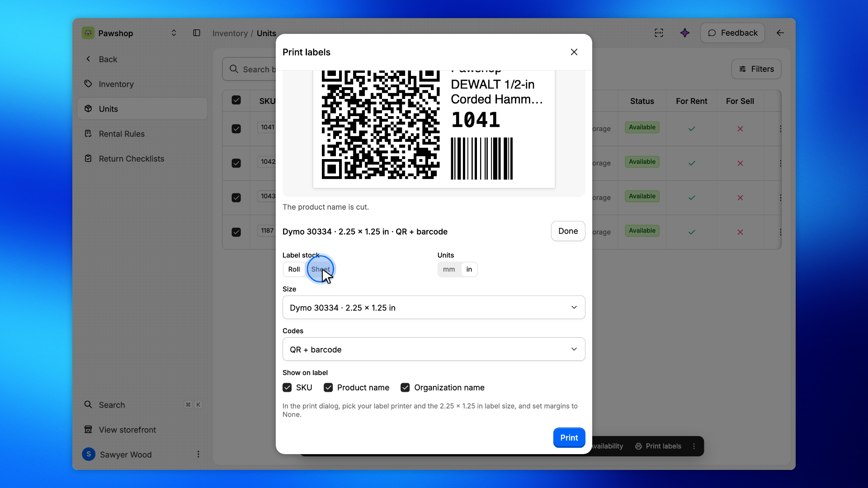Close the Print labels dialog
Screen dimensions: 868x488
(574, 52)
